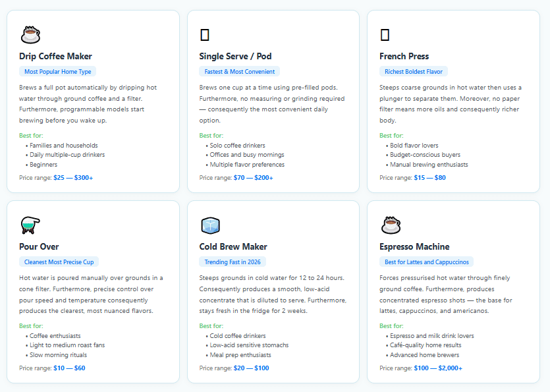Click Low-acid sensitive stomachs item

pos(249,345)
